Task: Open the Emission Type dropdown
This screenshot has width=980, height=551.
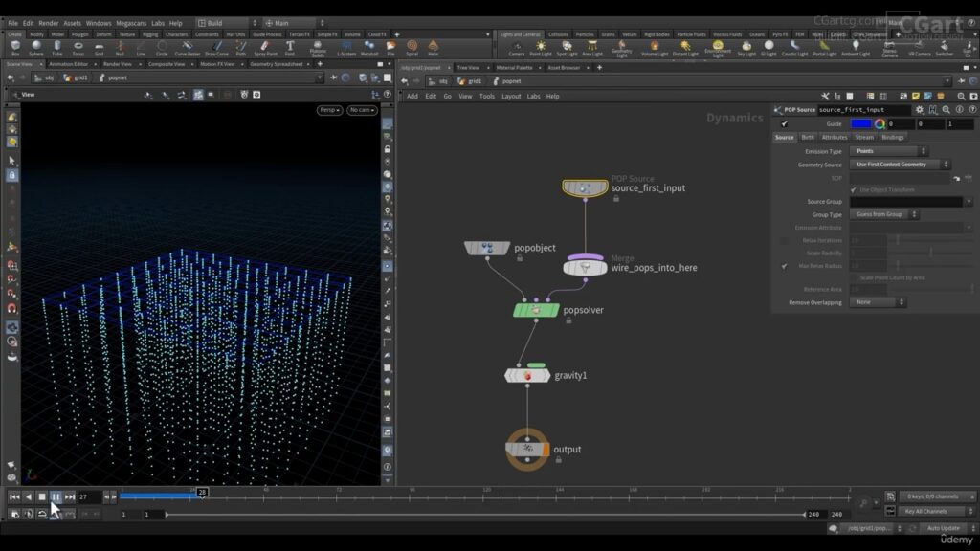Action: (x=888, y=151)
